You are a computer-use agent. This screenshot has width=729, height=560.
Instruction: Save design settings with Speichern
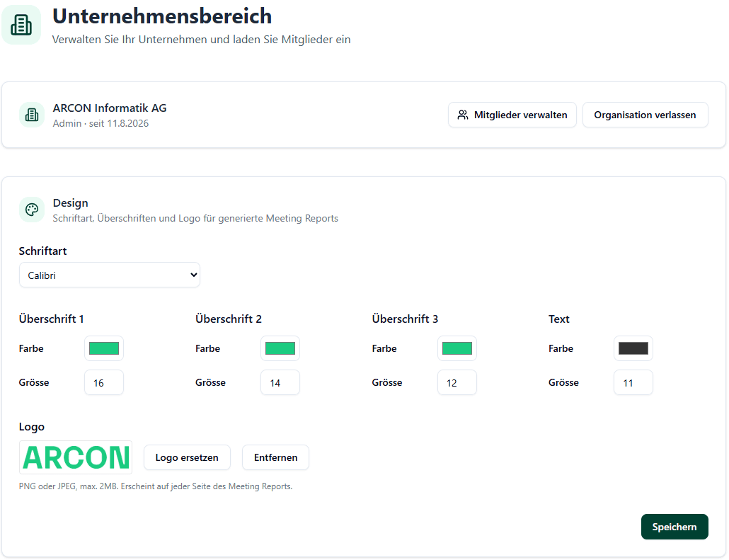(x=674, y=527)
